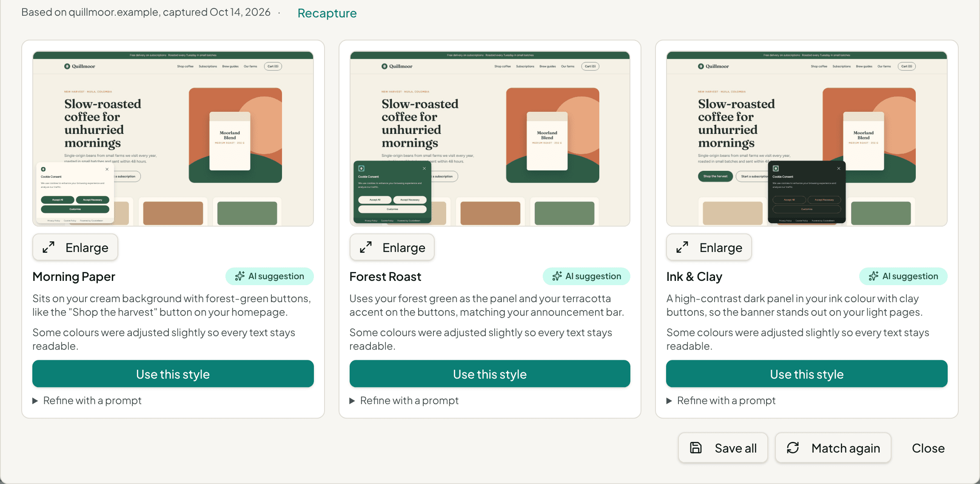Click the sparkle icon in Ink & Clay's AI badge

[x=874, y=276]
